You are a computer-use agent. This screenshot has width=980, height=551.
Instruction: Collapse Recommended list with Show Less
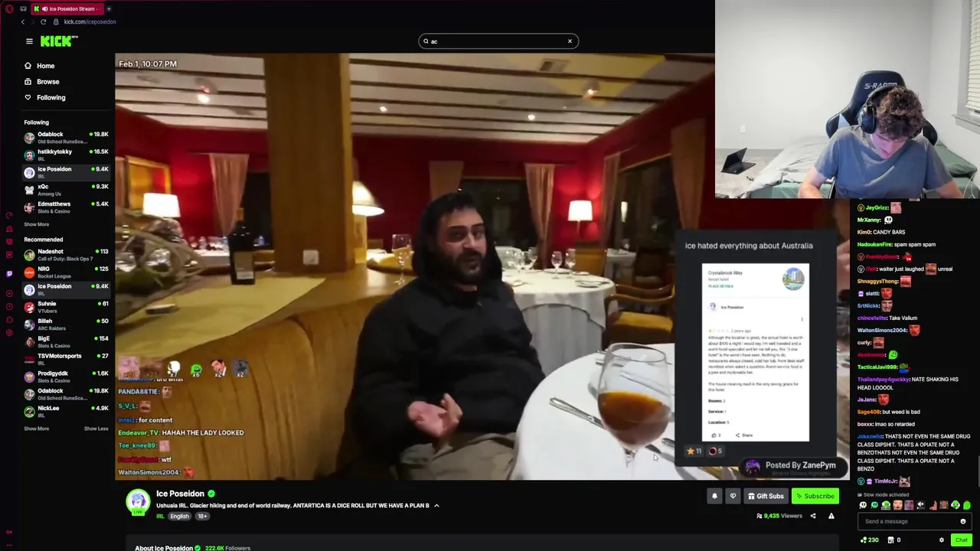tap(96, 429)
